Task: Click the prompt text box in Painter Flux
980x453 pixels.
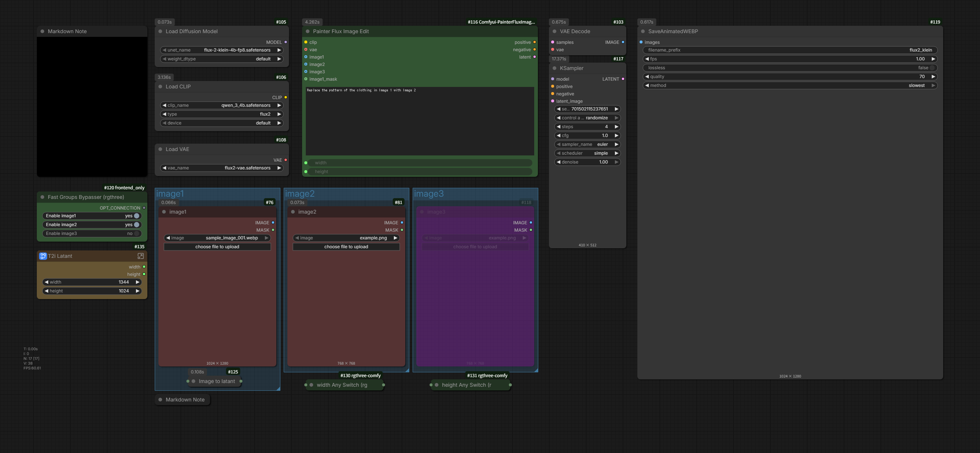Action: pyautogui.click(x=420, y=121)
